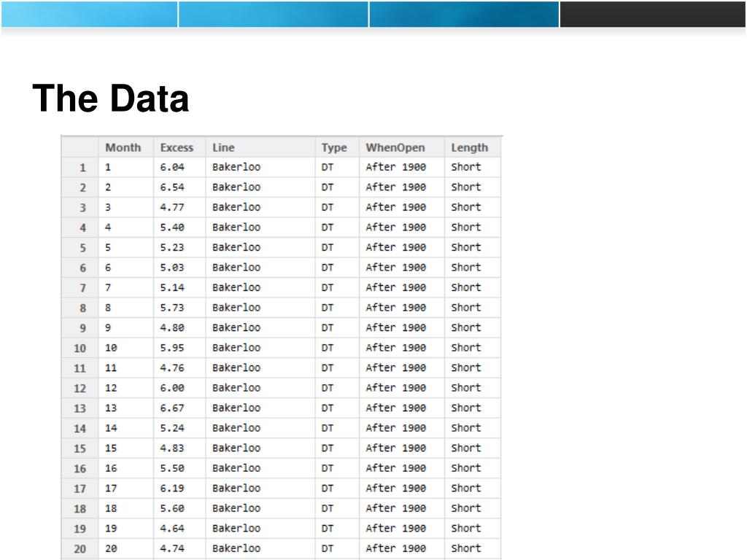The height and width of the screenshot is (560, 747).
Task: Click Excess value 5.73
Action: tap(172, 308)
